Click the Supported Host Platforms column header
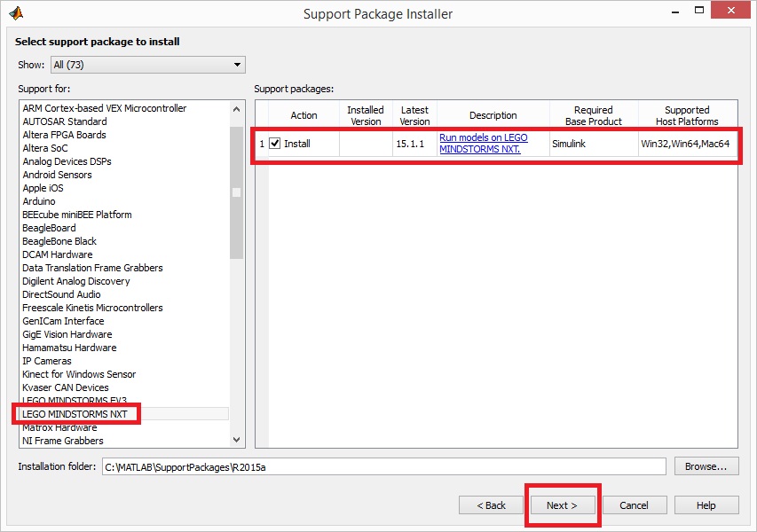 687,115
